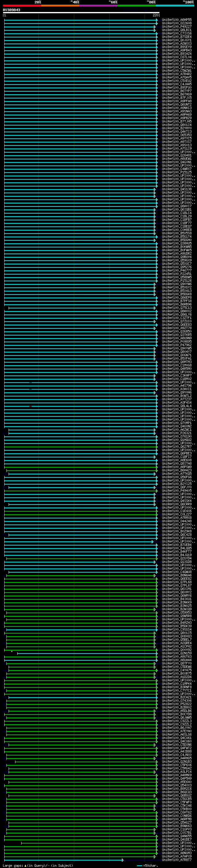197x868 pixels.
Task: Open hit UniRef100_P09895
Action: (176, 342)
